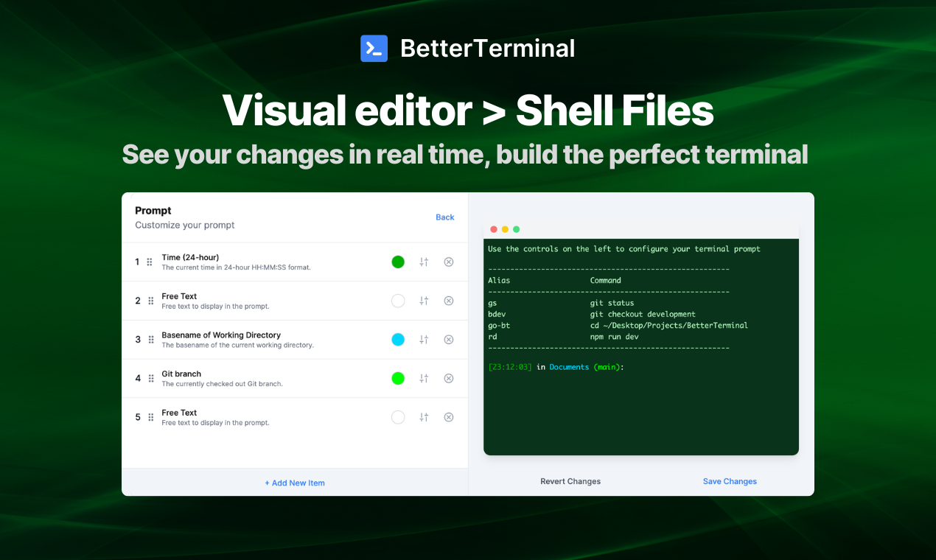Screen dimensions: 936x560
Task: Click Save Changes
Action: tap(730, 481)
